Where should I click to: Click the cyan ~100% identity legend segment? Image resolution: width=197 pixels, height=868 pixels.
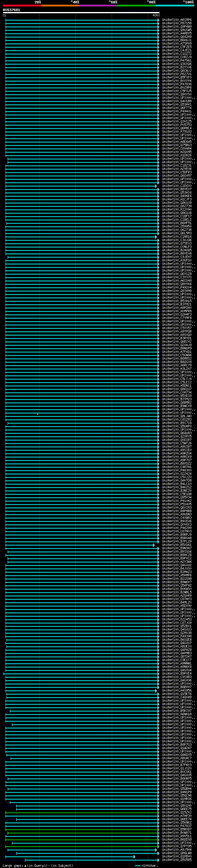pos(175,6)
